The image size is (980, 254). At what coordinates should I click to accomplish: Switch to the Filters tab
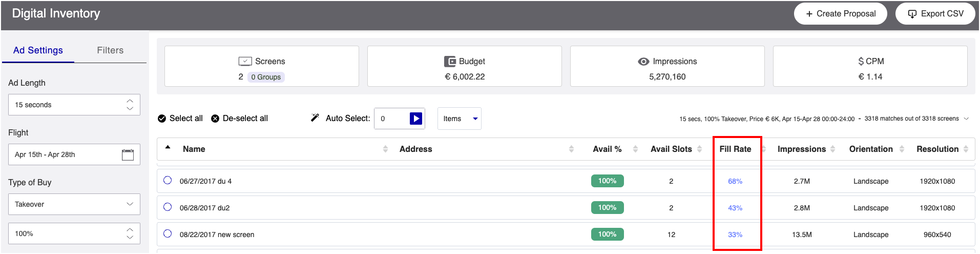(x=110, y=50)
